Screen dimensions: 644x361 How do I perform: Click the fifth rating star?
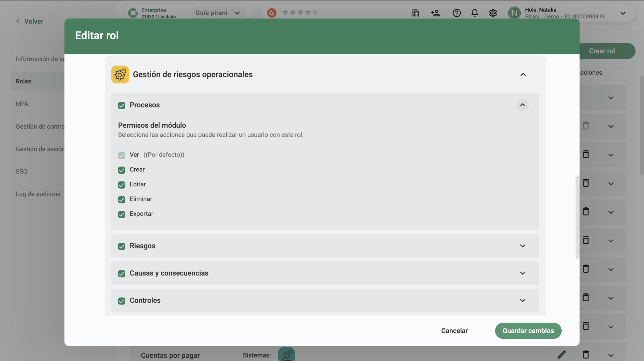pos(315,12)
